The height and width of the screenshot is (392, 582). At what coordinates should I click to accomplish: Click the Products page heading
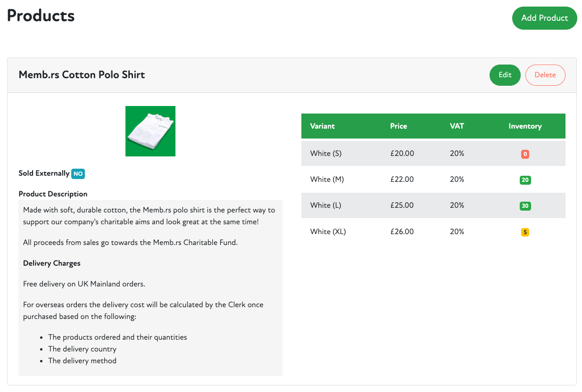pyautogui.click(x=41, y=16)
